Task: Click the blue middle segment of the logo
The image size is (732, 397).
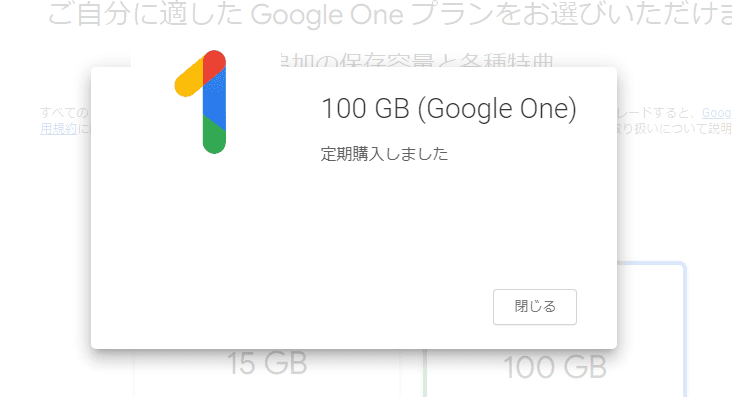Action: pyautogui.click(x=214, y=100)
